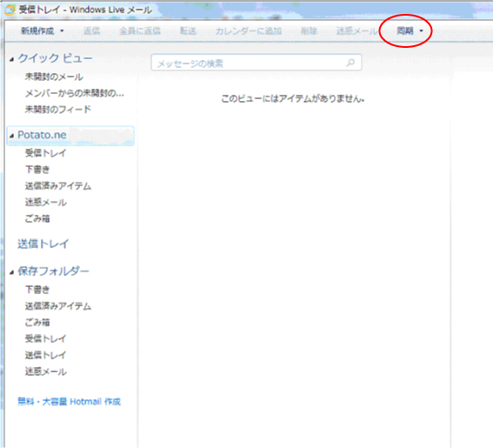Screen dimensions: 493x448
Task: Select the 保存フォルダー header
Action: (x=53, y=271)
